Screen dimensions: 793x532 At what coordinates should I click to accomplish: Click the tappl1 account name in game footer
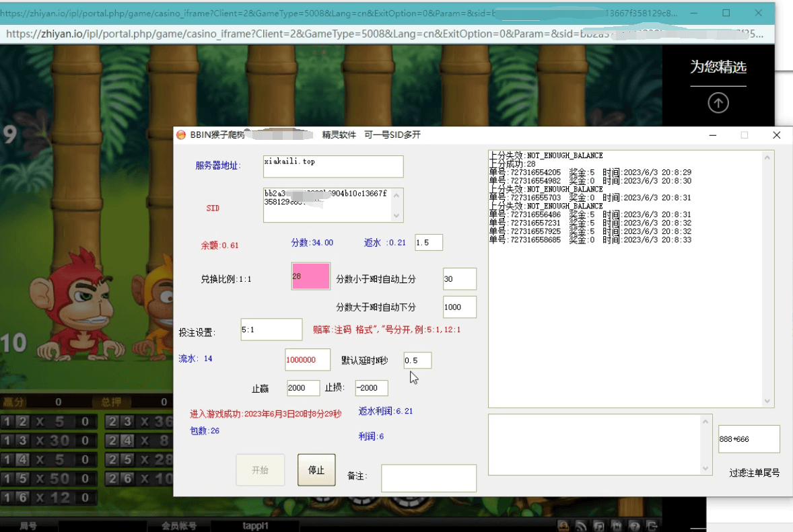255,526
